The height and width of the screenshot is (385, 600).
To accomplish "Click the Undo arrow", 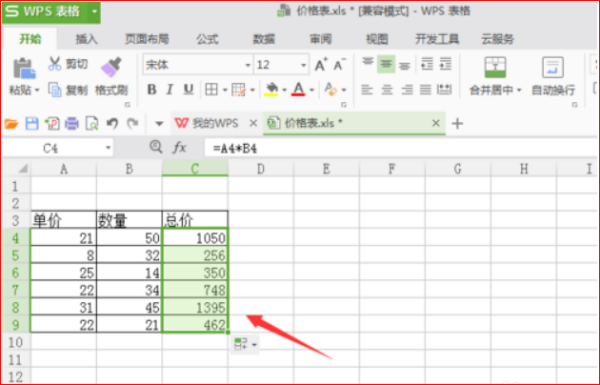I will point(112,123).
